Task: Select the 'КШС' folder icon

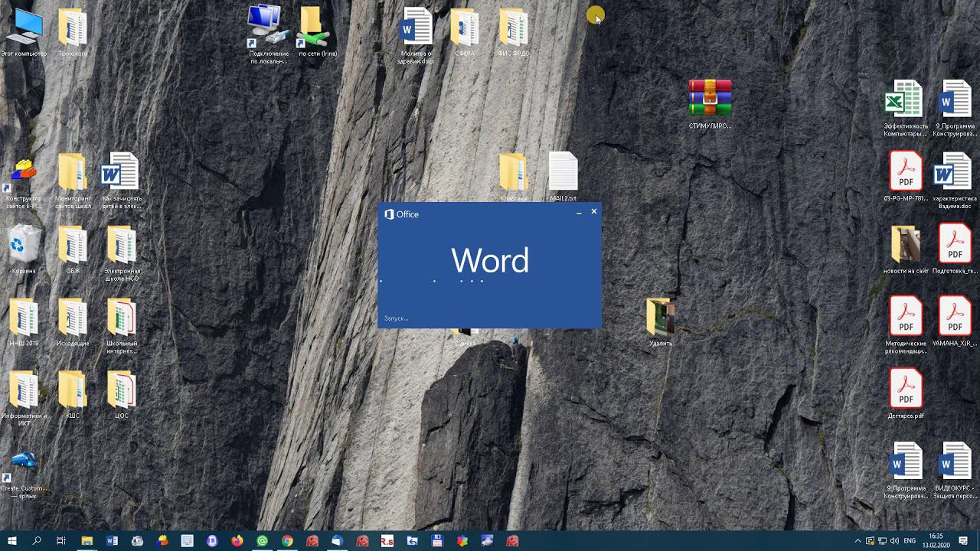Action: click(73, 395)
